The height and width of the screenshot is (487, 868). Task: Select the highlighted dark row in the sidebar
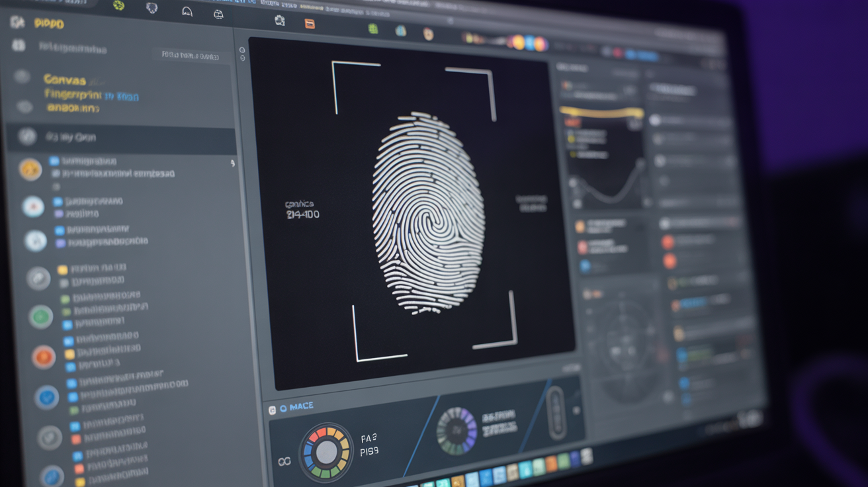click(x=121, y=138)
